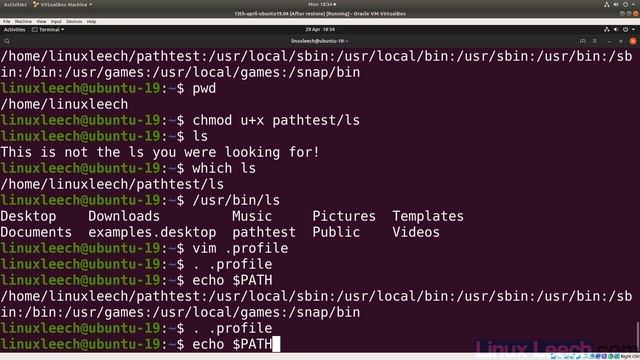This screenshot has height=360, width=640.
Task: Click guest power icon in top bar
Action: point(625,29)
